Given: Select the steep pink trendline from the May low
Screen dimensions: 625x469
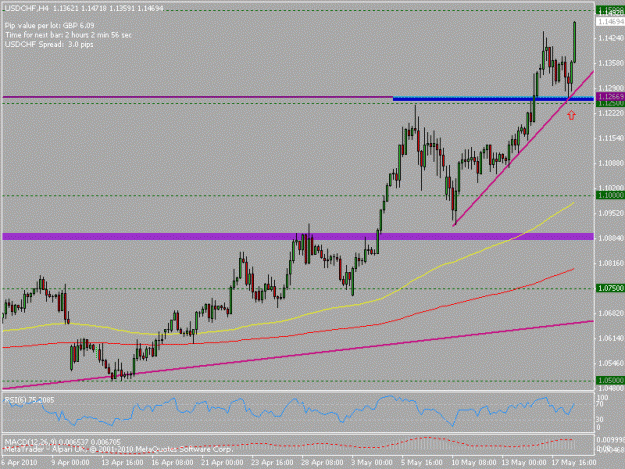Looking at the screenshot, I should tap(523, 149).
